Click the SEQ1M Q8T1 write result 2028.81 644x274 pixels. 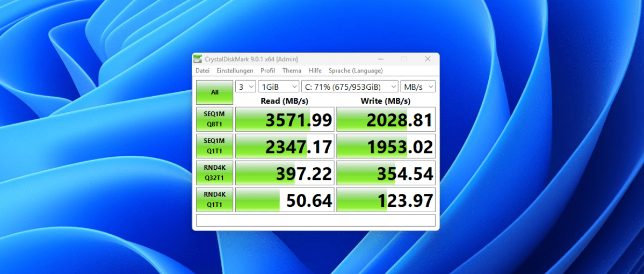[x=386, y=120]
